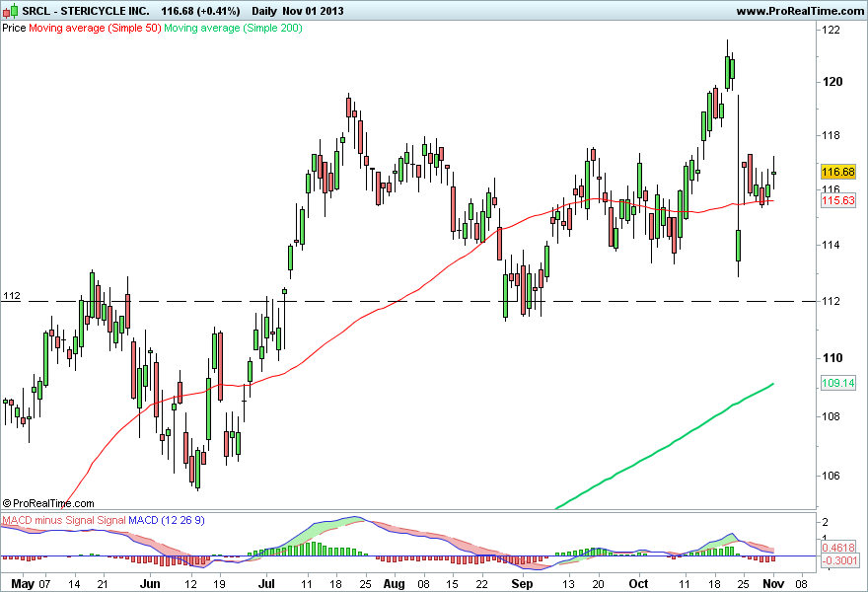Click the 116.68 current price tag

point(838,172)
